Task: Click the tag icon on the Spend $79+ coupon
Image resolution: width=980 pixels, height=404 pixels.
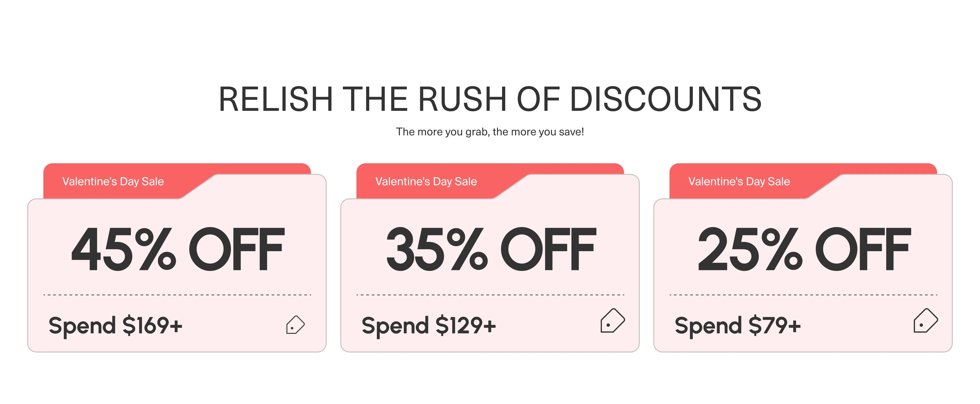Action: tap(925, 321)
